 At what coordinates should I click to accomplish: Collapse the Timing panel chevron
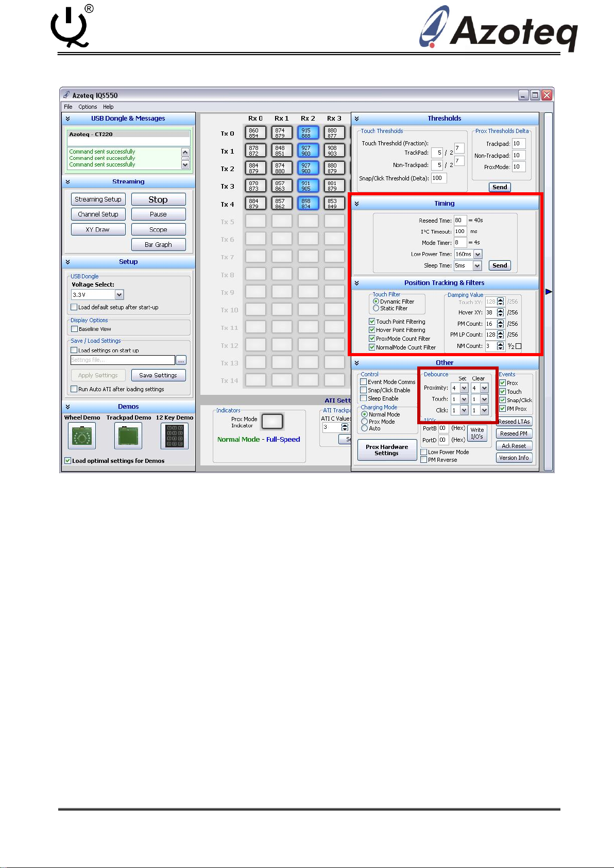pyautogui.click(x=356, y=204)
